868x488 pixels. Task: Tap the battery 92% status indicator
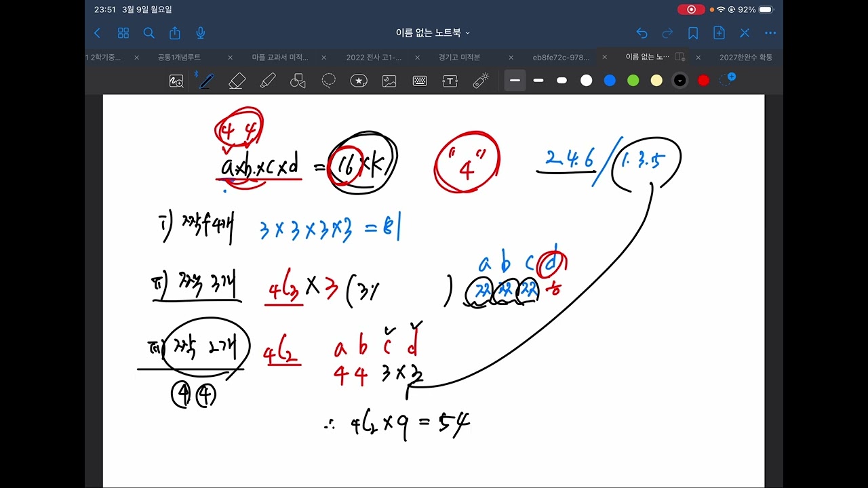(x=755, y=9)
